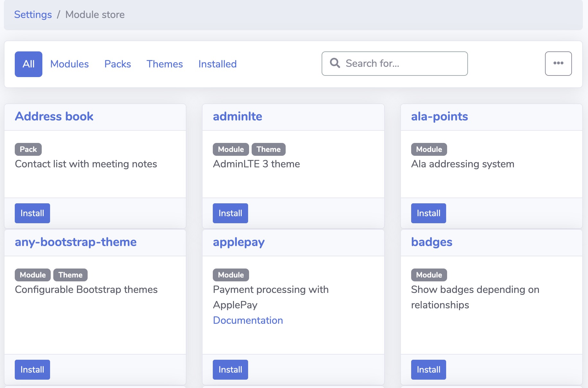This screenshot has height=388, width=588.
Task: Switch to the Packs tab
Action: point(117,64)
